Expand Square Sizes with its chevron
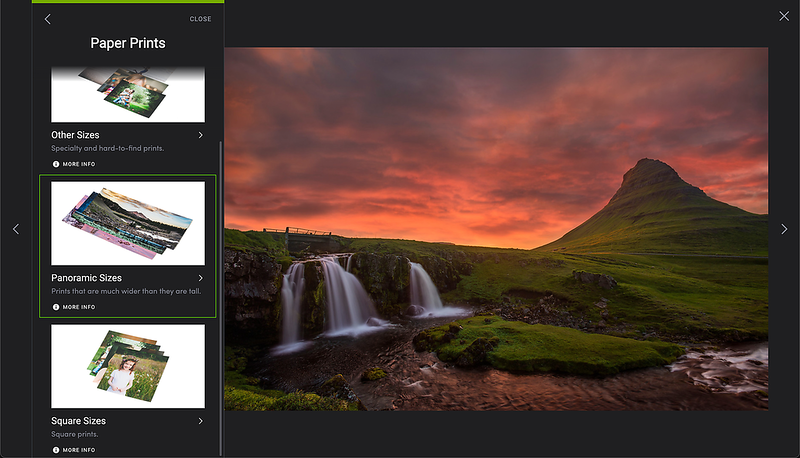This screenshot has width=800, height=458. click(201, 421)
